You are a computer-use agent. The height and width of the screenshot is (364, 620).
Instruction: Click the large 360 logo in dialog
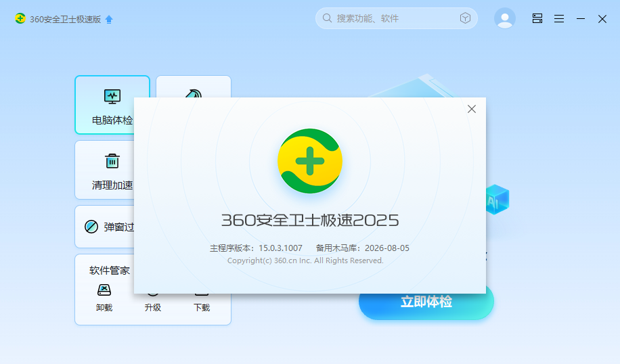pos(309,161)
